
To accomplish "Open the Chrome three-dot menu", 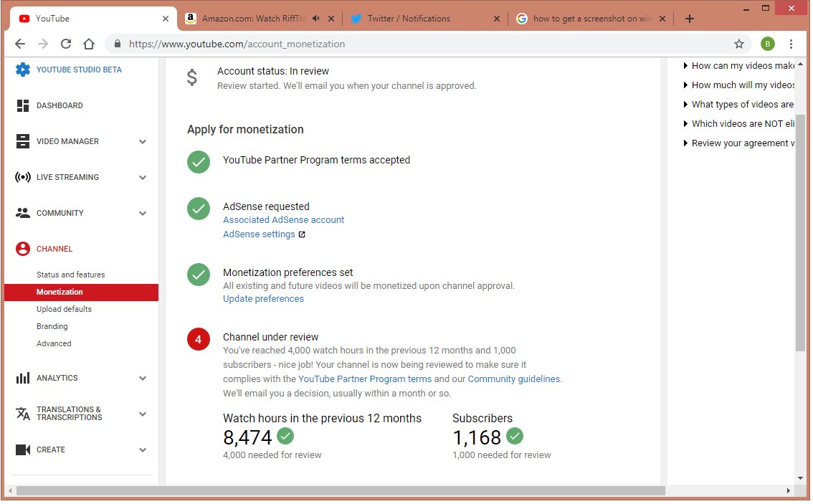I will 792,44.
